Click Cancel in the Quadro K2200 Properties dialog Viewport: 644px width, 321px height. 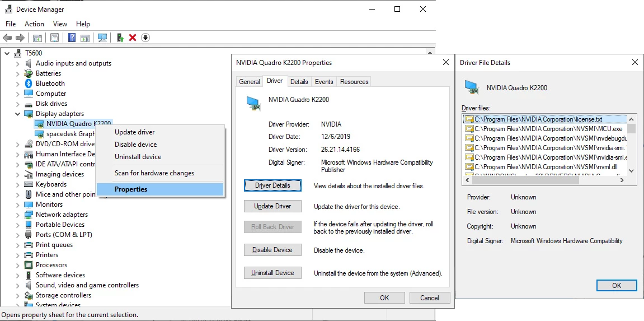point(430,298)
